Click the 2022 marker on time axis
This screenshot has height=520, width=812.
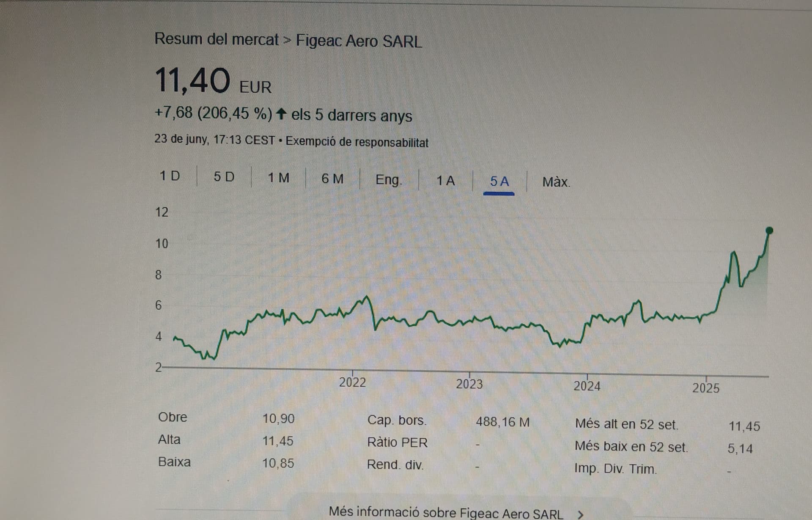click(x=352, y=382)
